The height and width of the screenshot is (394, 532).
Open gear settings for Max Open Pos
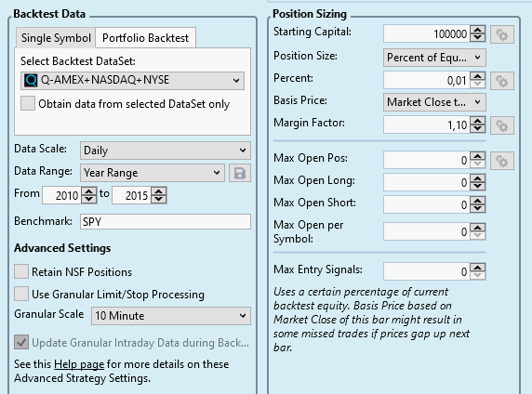(502, 161)
